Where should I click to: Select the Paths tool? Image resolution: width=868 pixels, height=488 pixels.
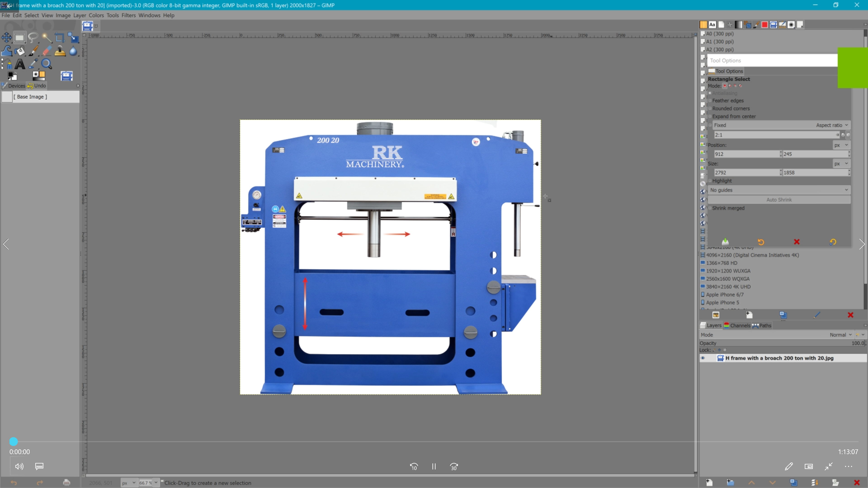(6, 64)
